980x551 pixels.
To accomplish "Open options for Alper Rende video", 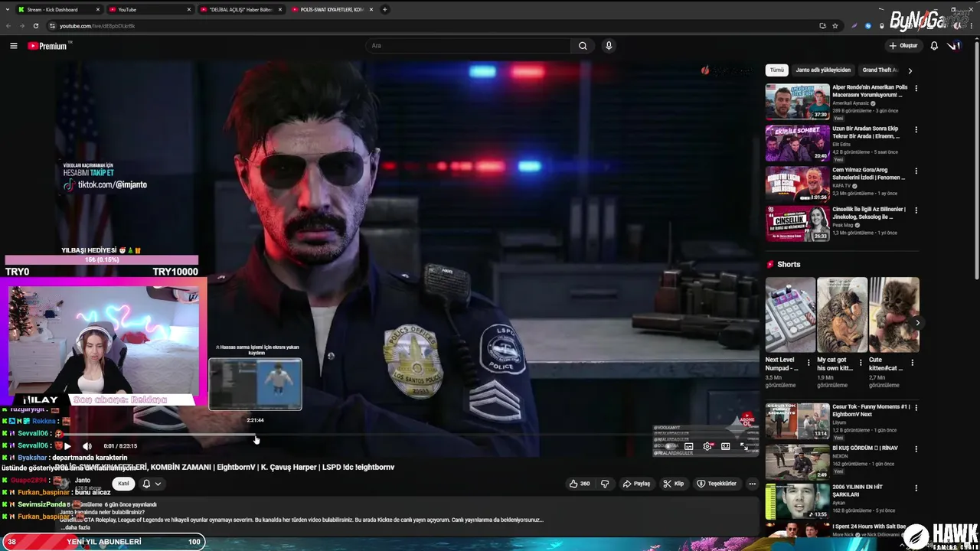I will [x=916, y=89].
